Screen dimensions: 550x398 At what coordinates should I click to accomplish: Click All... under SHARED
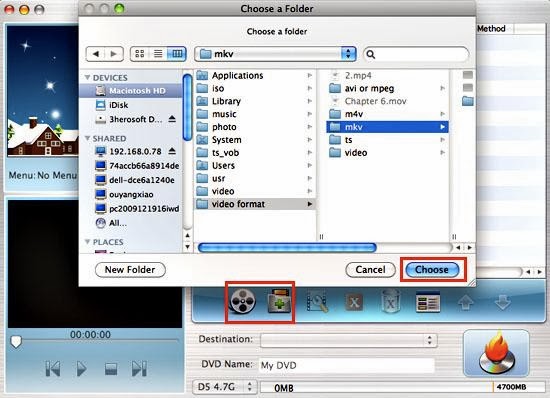[x=111, y=223]
